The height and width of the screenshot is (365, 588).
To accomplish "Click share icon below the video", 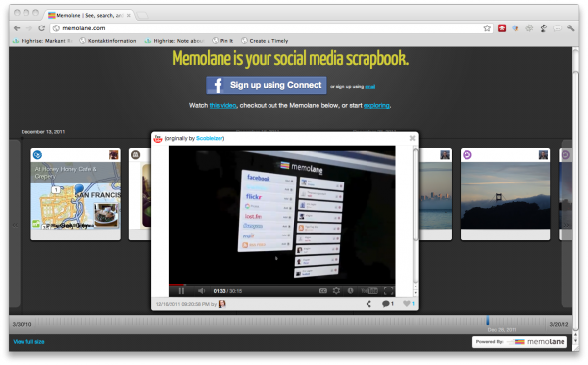I will [369, 304].
